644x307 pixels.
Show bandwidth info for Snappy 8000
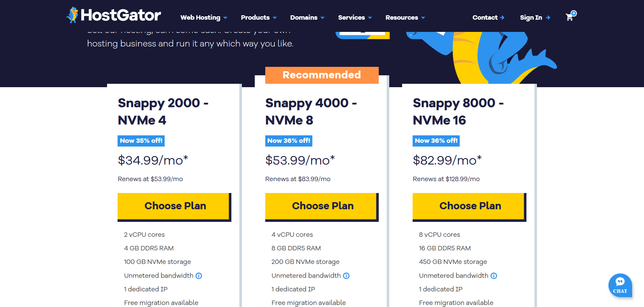(494, 276)
